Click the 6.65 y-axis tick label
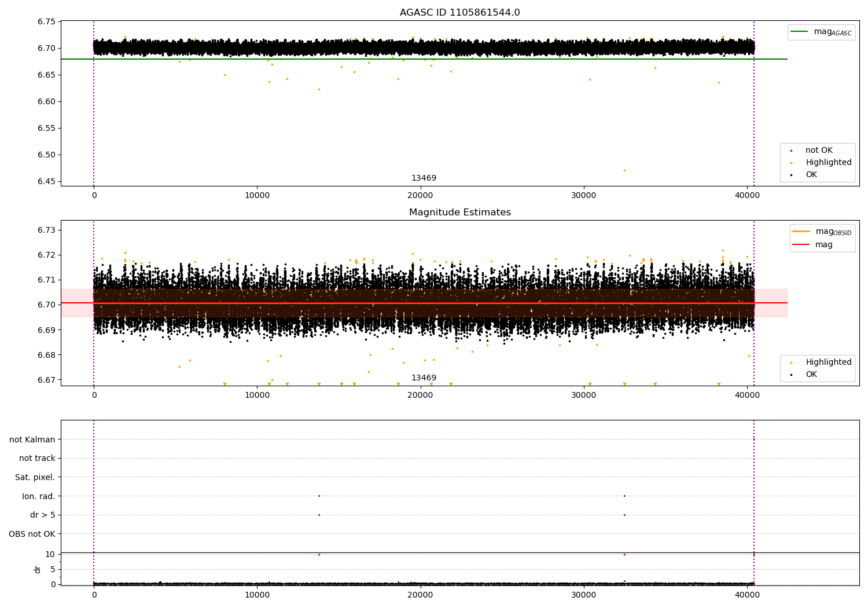The width and height of the screenshot is (868, 608). [x=46, y=75]
